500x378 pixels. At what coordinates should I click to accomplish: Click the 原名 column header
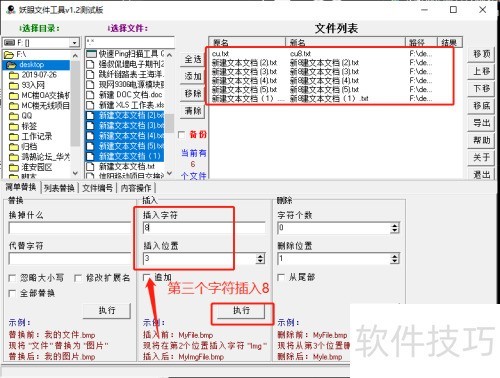[247, 42]
